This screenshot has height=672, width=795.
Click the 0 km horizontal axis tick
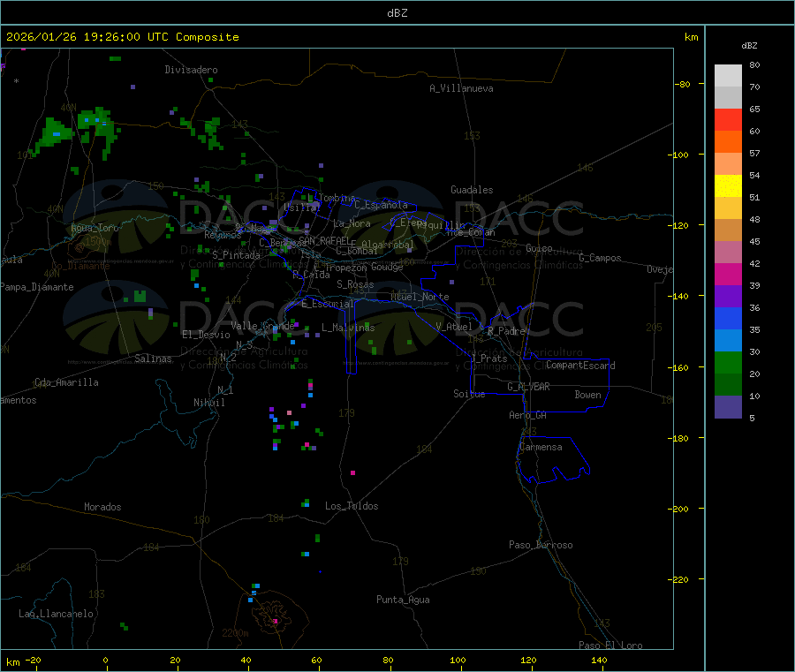click(105, 661)
